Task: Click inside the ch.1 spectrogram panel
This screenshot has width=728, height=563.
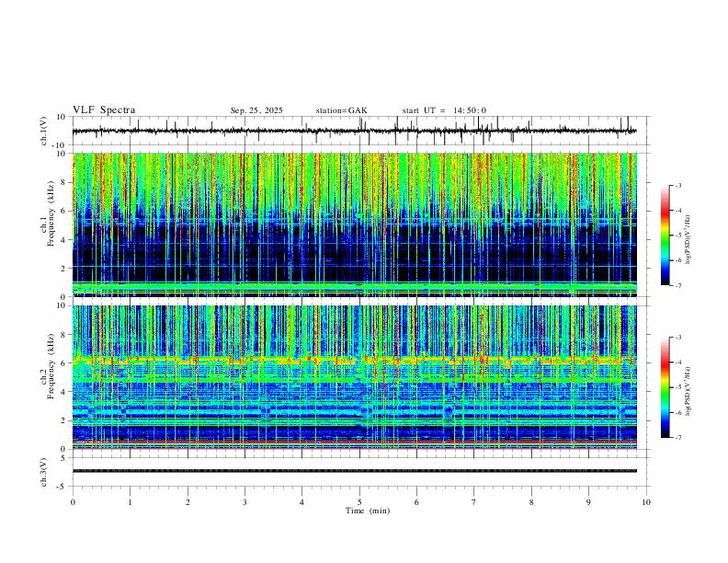Action: tap(354, 224)
